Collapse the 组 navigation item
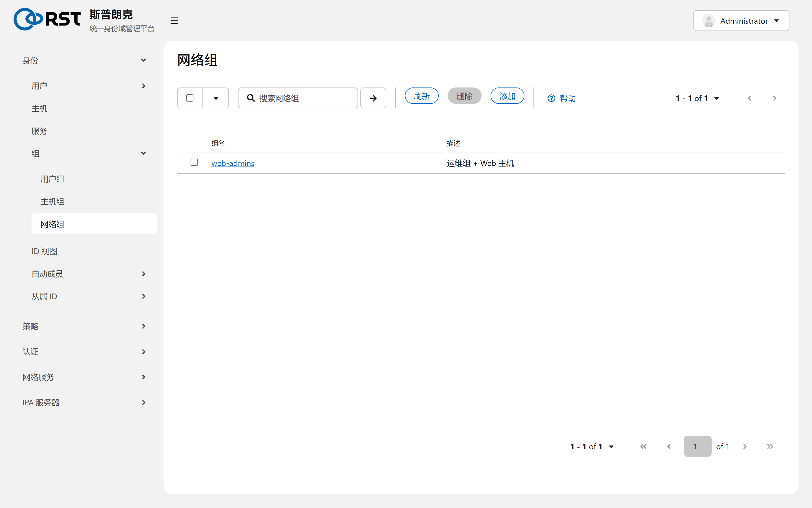 89,154
